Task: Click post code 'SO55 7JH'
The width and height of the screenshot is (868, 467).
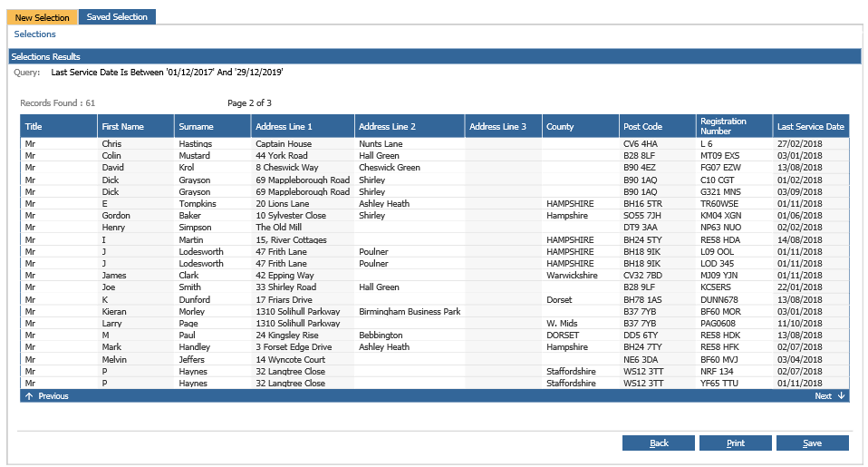Action: click(641, 216)
